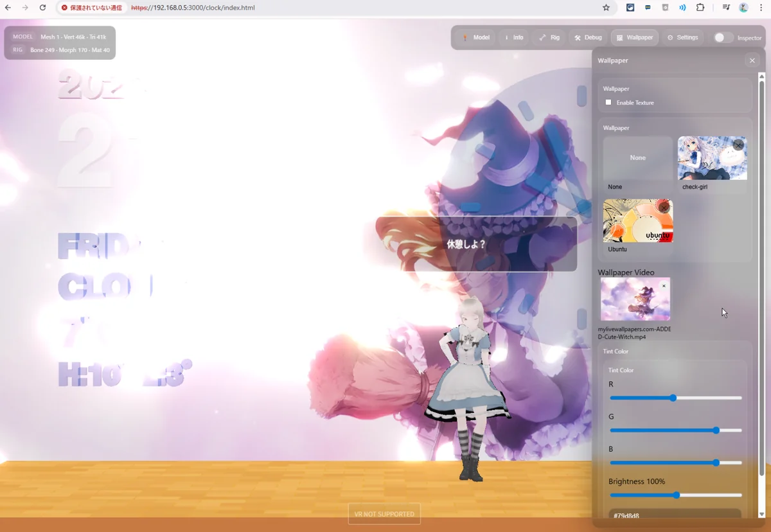This screenshot has width=771, height=532.
Task: Switch to the Wallpaper tab
Action: pos(634,38)
